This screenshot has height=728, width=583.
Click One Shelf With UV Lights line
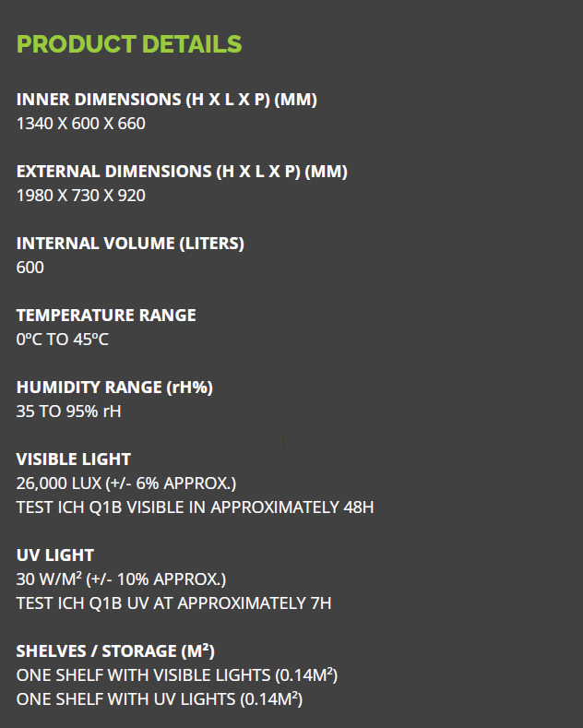160,699
